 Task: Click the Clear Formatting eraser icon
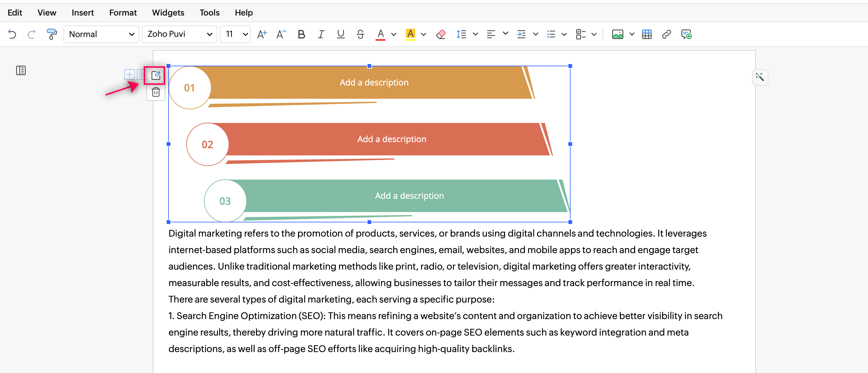pos(441,34)
